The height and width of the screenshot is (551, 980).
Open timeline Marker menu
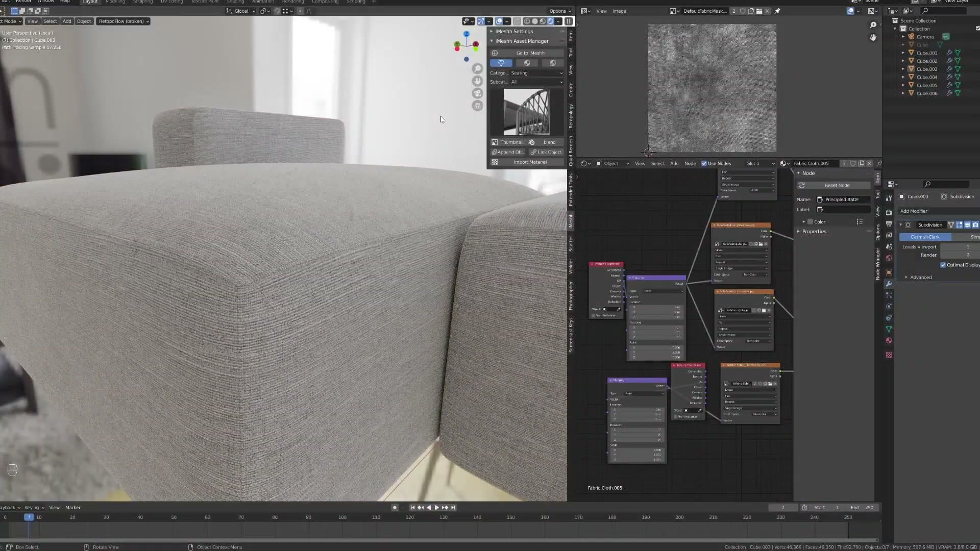(73, 508)
